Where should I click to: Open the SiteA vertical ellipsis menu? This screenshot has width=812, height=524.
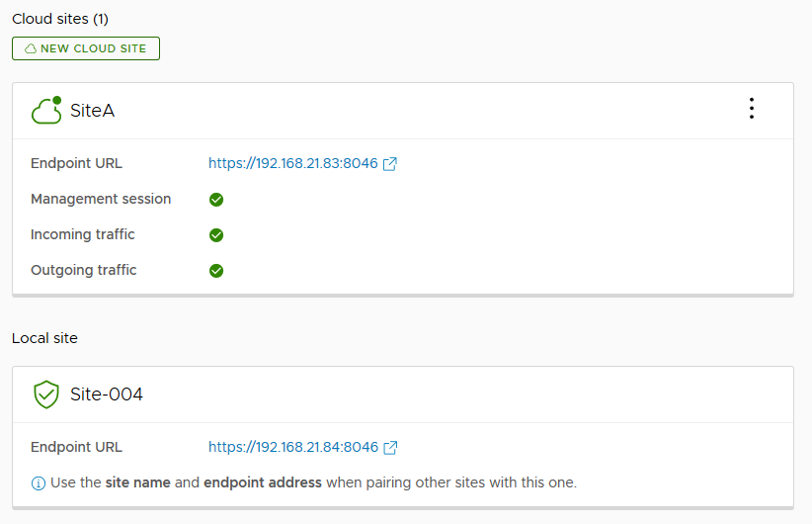pos(752,109)
